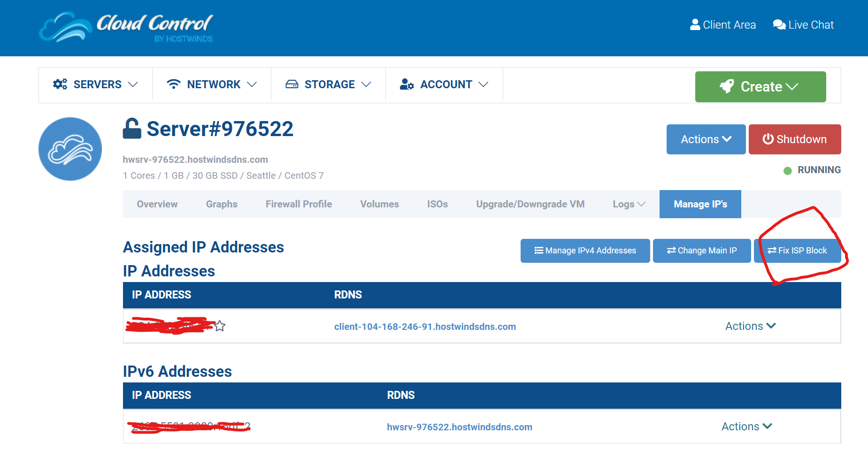Switch to the Firewall Profile tab
The height and width of the screenshot is (458, 868).
[x=299, y=204]
